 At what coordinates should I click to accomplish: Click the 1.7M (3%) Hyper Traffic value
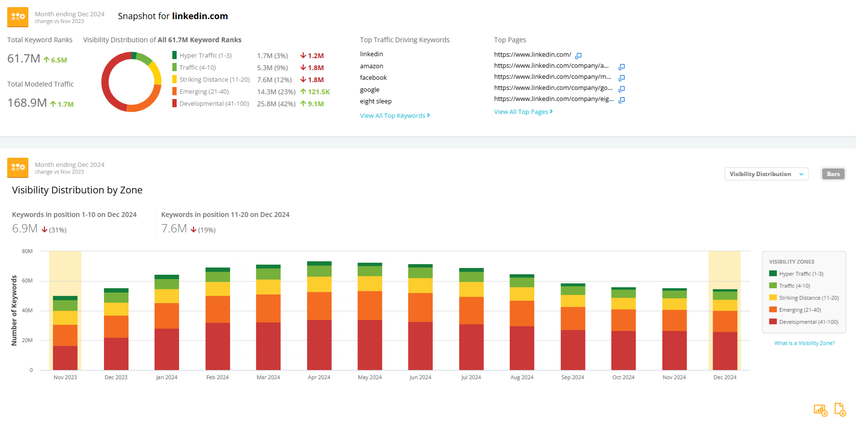pyautogui.click(x=271, y=56)
